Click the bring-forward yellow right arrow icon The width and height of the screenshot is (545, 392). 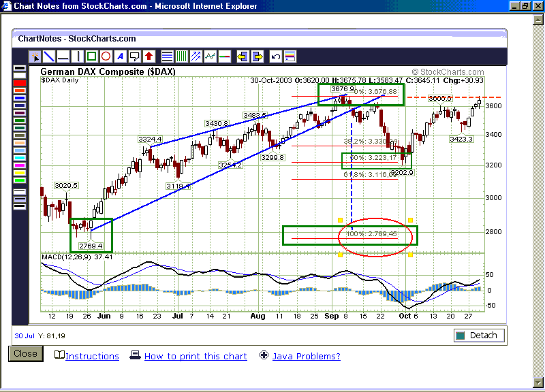tap(258, 56)
